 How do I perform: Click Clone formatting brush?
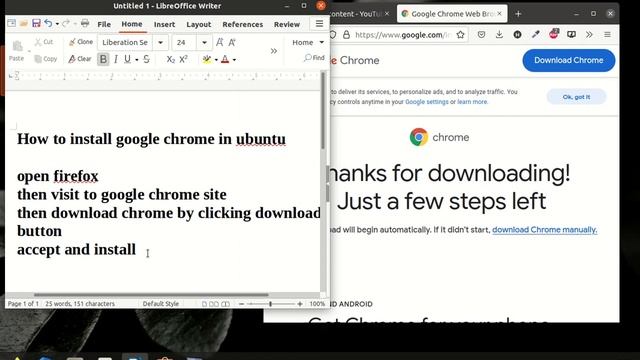81,42
